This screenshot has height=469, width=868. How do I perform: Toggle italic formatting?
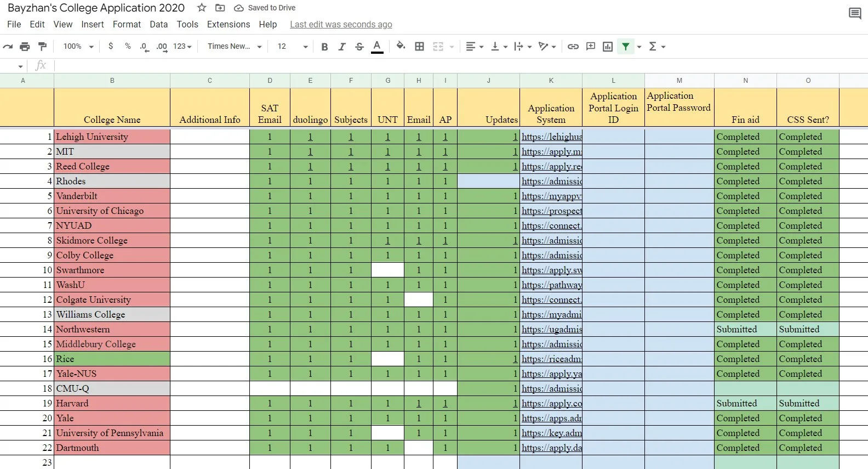pyautogui.click(x=342, y=47)
